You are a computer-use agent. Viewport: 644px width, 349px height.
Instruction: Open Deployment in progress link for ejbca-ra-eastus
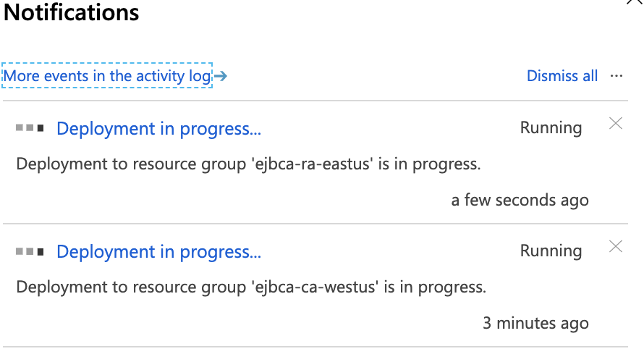(x=158, y=128)
